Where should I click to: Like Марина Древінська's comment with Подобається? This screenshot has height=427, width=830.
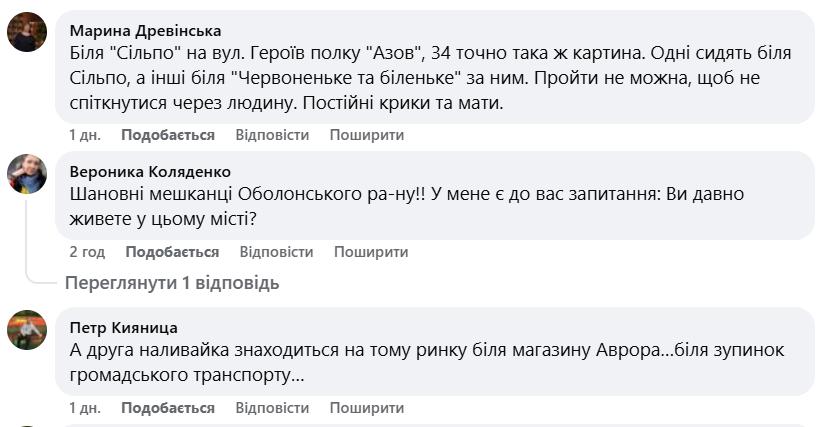(x=168, y=135)
